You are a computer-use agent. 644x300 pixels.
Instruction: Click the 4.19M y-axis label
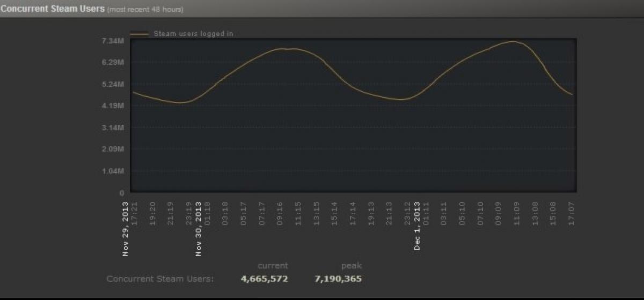pos(113,106)
